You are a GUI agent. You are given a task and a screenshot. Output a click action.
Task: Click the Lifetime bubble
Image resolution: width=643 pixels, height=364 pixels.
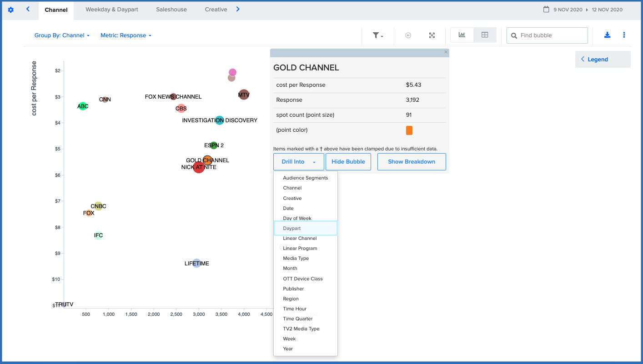[x=196, y=263]
